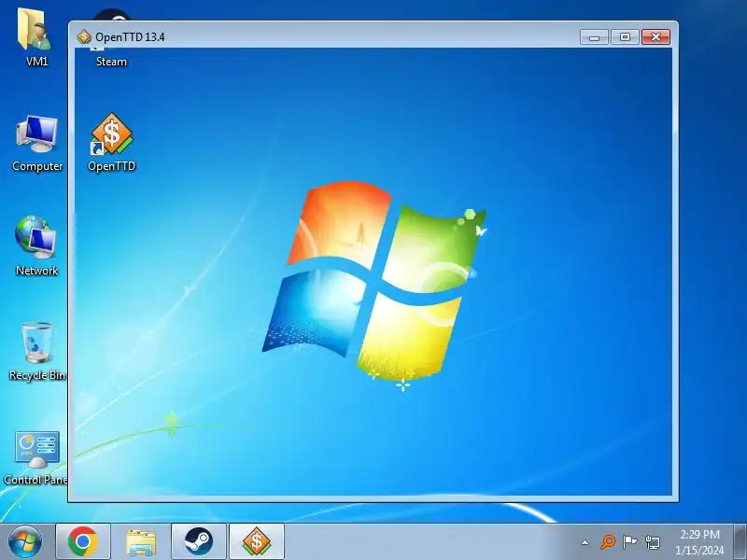Click the OpenTTD taskbar button

coord(257,541)
